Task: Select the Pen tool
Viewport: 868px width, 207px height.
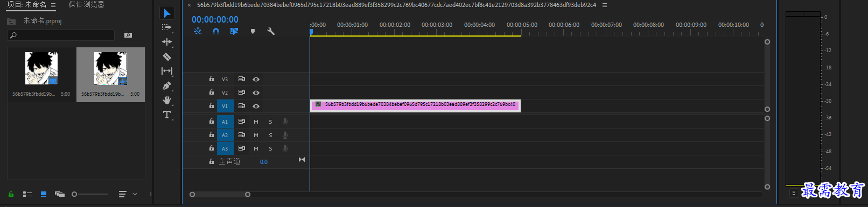Action: click(167, 85)
